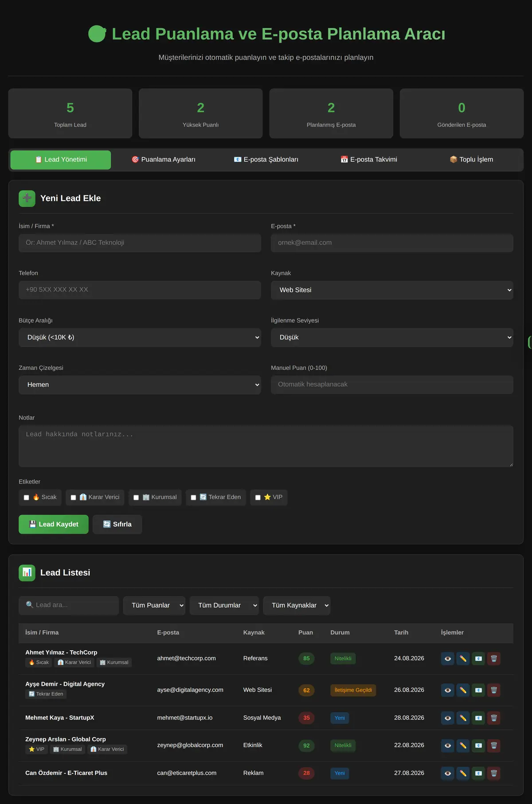This screenshot has height=804, width=532.
Task: Delete the Ayşe Demir - Digital Agency lead
Action: point(494,690)
